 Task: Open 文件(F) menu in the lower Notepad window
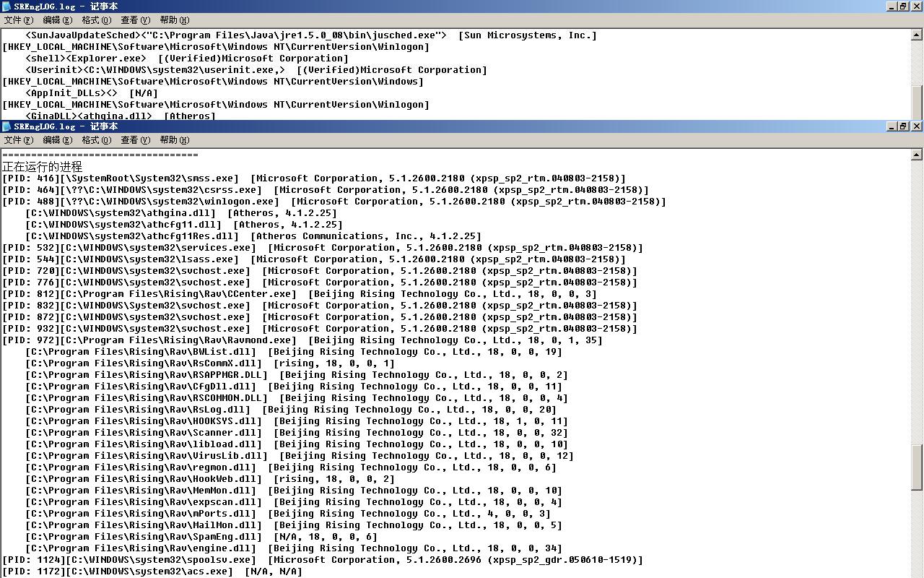(x=19, y=140)
